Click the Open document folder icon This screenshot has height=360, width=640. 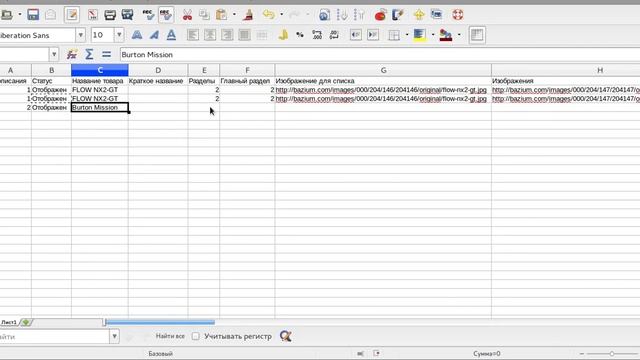pyautogui.click(x=6, y=15)
